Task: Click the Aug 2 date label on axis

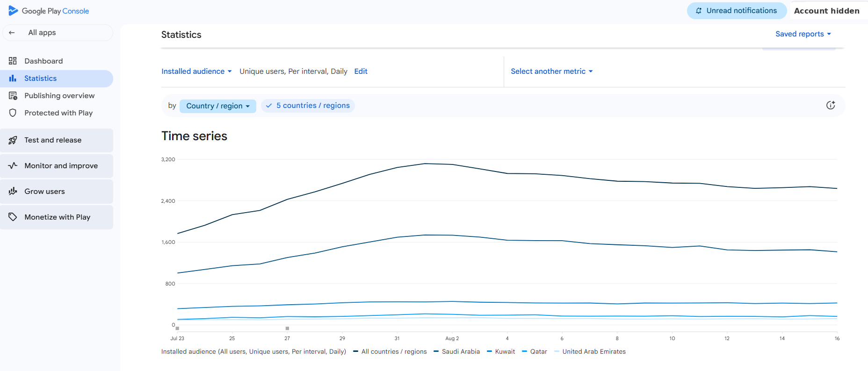Action: [452, 338]
